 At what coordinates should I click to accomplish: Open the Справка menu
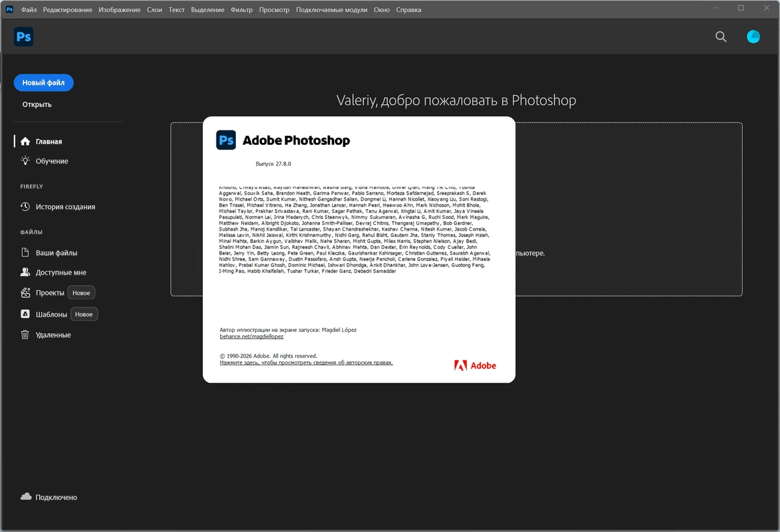[x=408, y=10]
